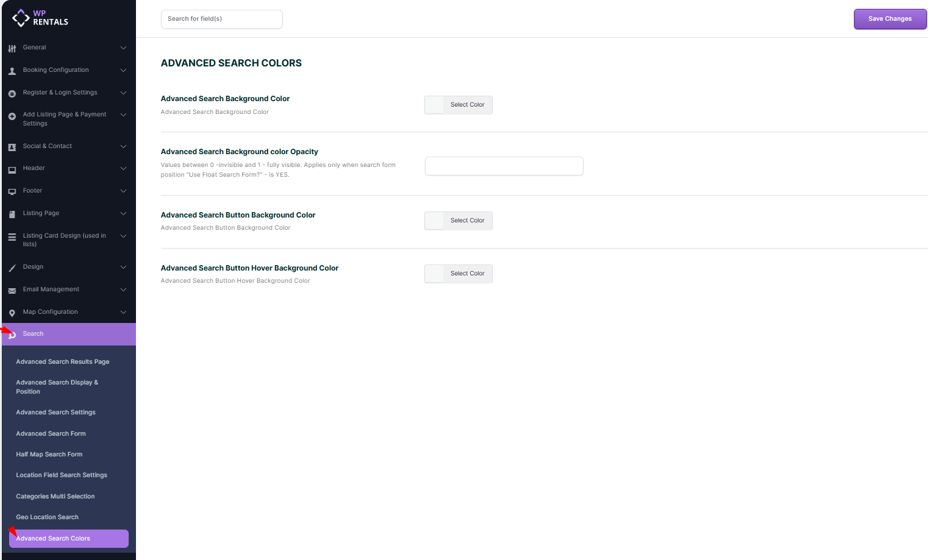This screenshot has width=928, height=560.
Task: Click the Booking Configuration user icon
Action: click(x=12, y=71)
